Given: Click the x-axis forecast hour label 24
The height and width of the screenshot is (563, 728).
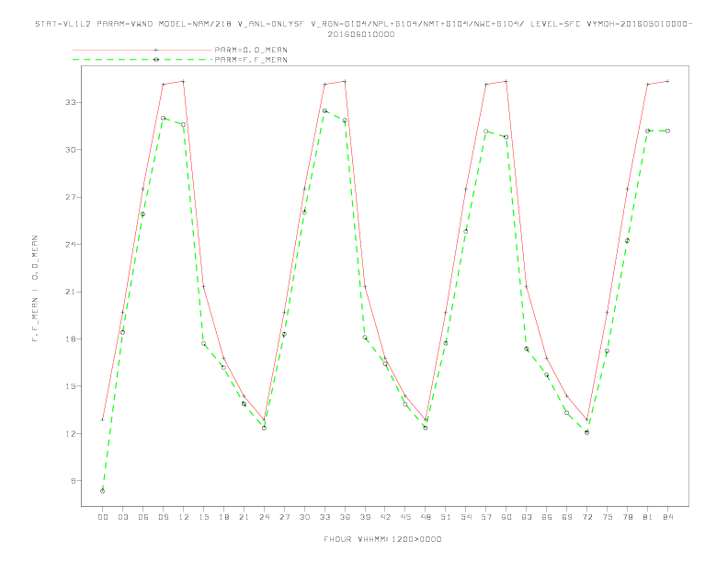Looking at the screenshot, I should click(264, 517).
